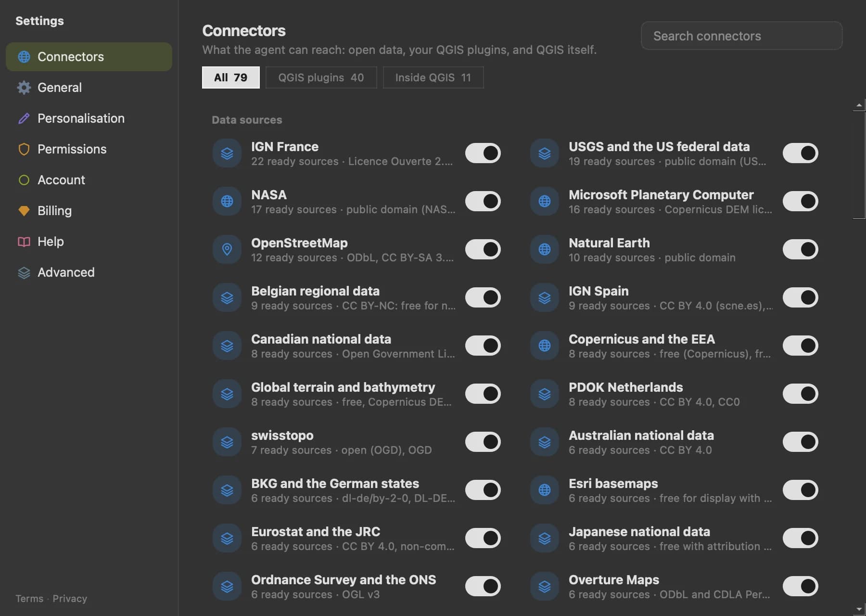Click the NASA globe icon

227,201
